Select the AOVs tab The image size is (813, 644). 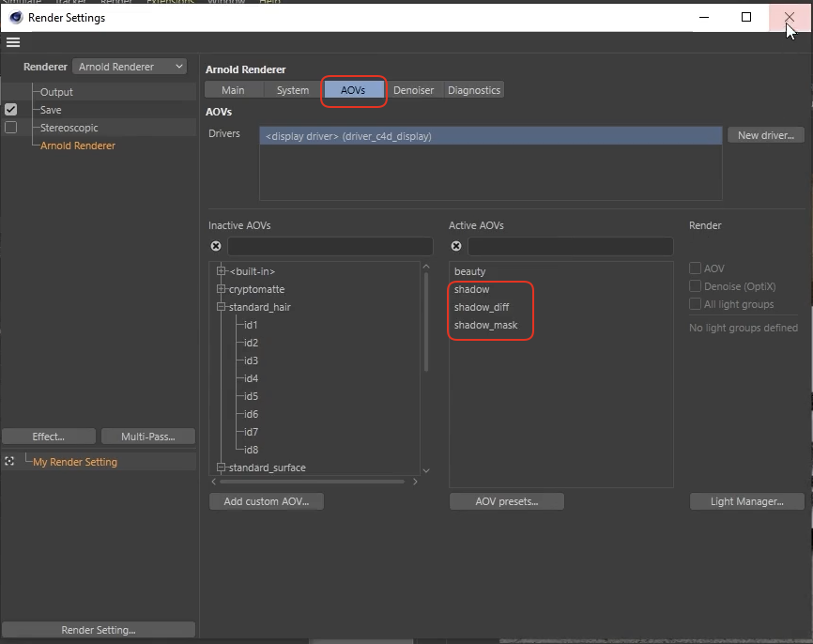[x=353, y=90]
